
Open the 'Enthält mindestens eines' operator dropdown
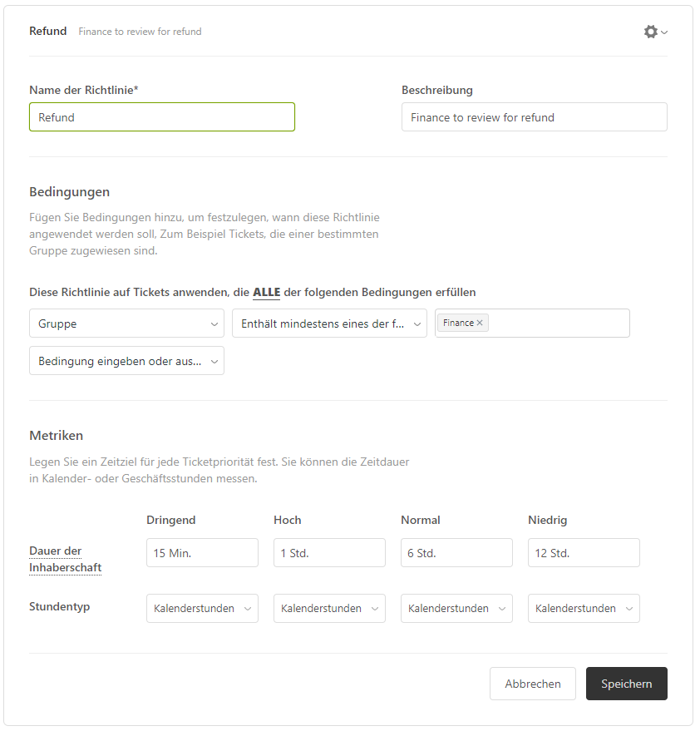pyautogui.click(x=329, y=324)
